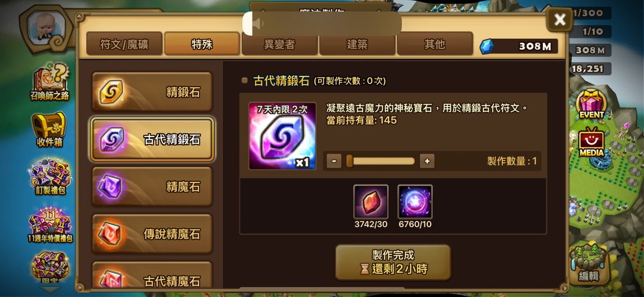This screenshot has height=297, width=644.
Task: Click the purple orb material icon 6760/10
Action: 415,201
